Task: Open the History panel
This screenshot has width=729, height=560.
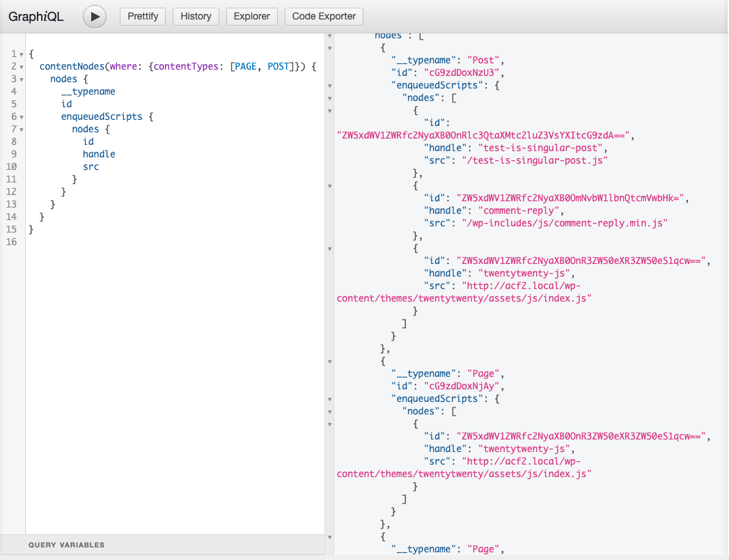Action: coord(196,16)
